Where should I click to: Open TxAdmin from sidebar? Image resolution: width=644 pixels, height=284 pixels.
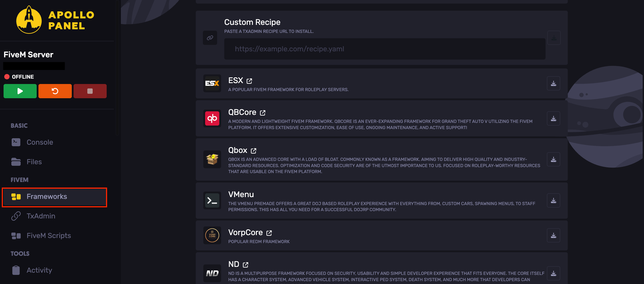click(41, 216)
